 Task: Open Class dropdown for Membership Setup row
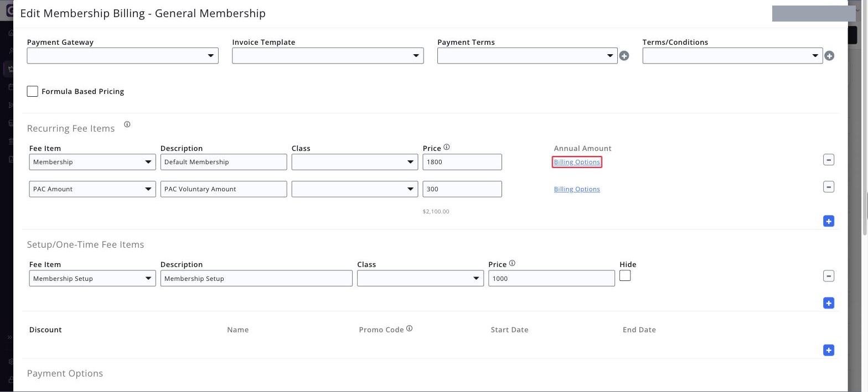[x=421, y=278]
